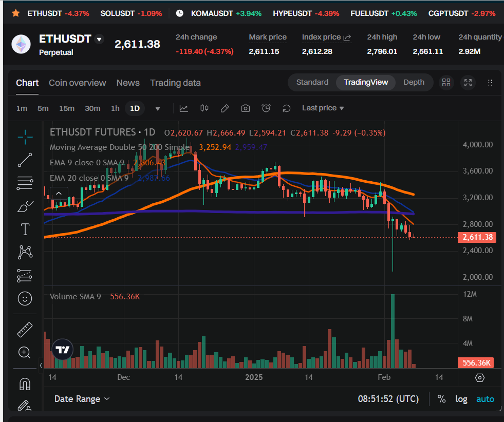Select the trend line drawing tool
504x422 pixels.
tap(25, 160)
